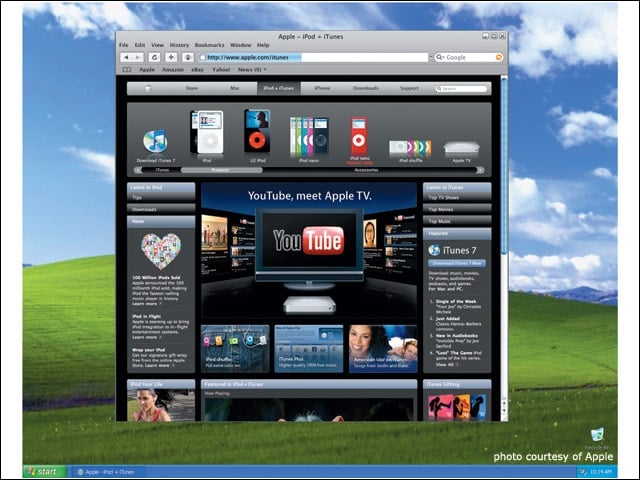Open the iPod shuffle promo thumbnail
The height and width of the screenshot is (480, 640).
(235, 349)
